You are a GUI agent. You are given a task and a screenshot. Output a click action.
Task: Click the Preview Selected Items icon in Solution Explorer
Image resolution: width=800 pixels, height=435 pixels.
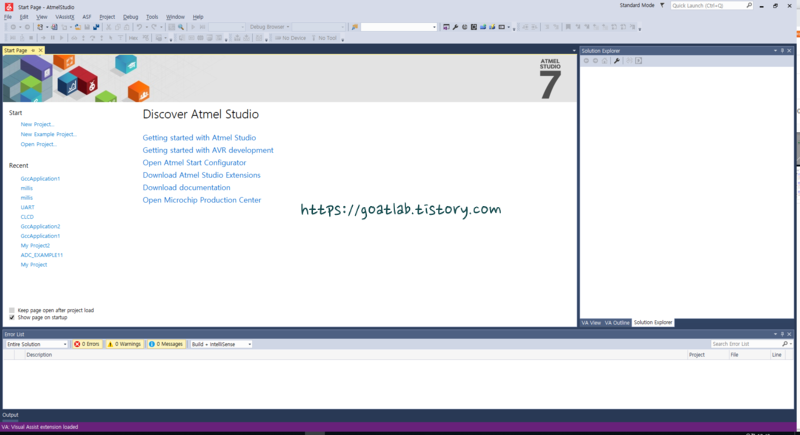tap(639, 61)
